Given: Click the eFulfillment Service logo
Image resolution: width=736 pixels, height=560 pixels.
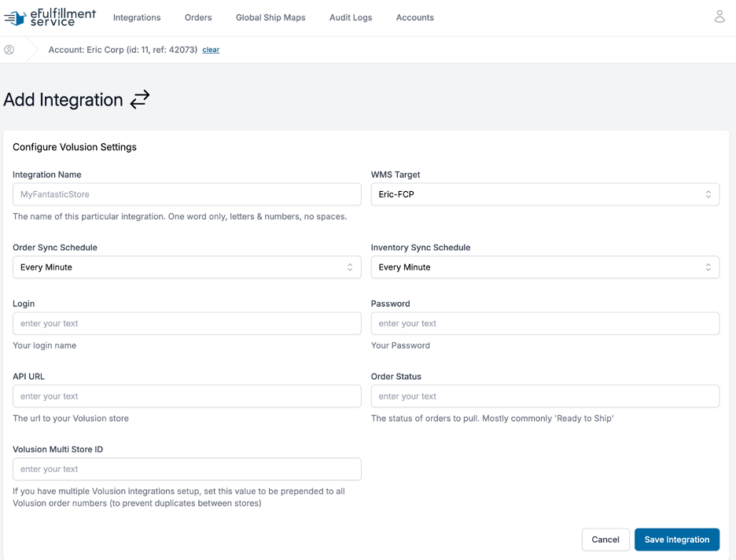Looking at the screenshot, I should (50, 17).
